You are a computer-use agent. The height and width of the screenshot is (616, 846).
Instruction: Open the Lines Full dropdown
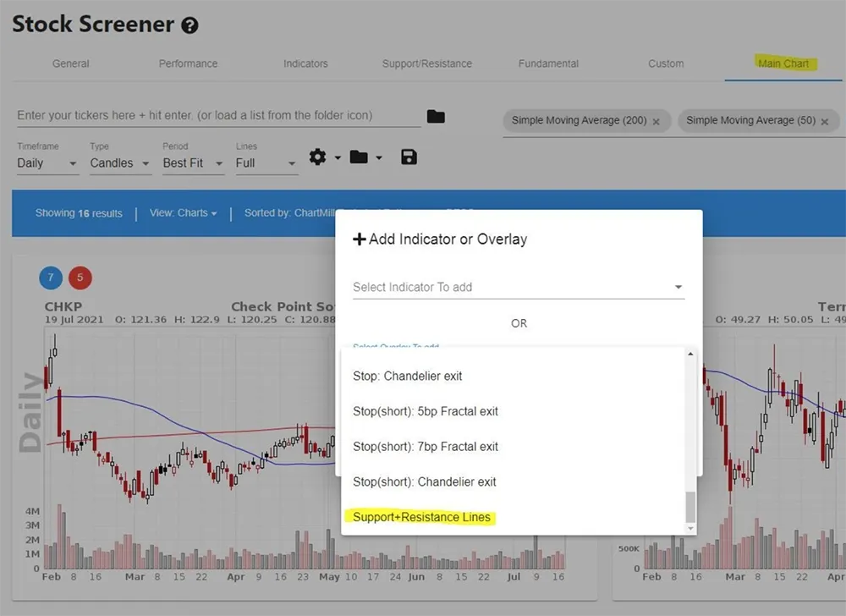[266, 163]
